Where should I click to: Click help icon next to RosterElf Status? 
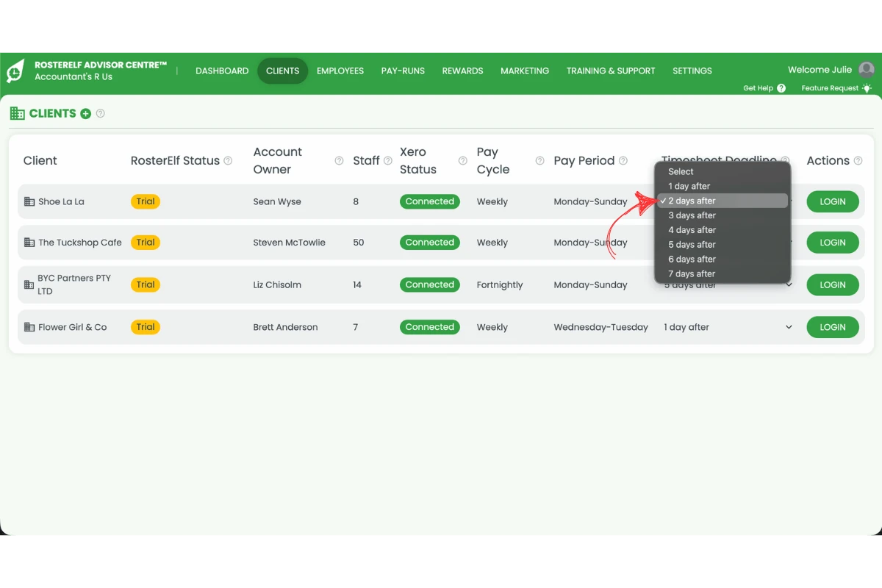pyautogui.click(x=228, y=161)
